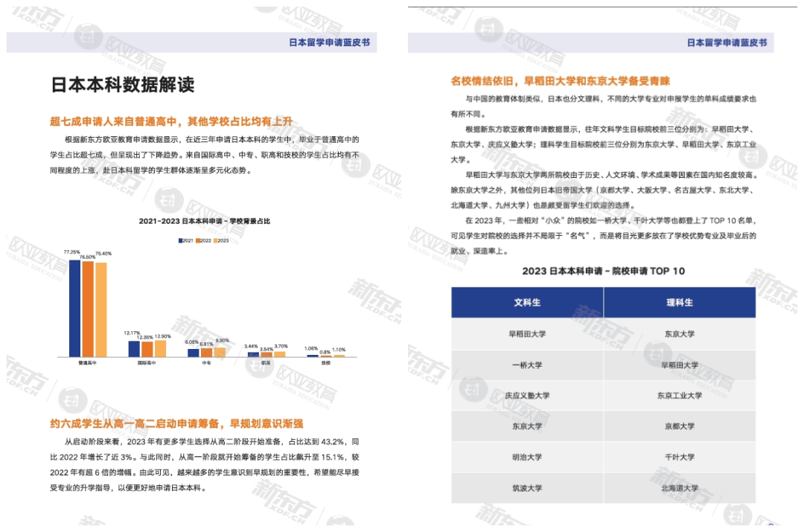Click the dark orange 2022 bar for 普通高中

click(x=88, y=309)
